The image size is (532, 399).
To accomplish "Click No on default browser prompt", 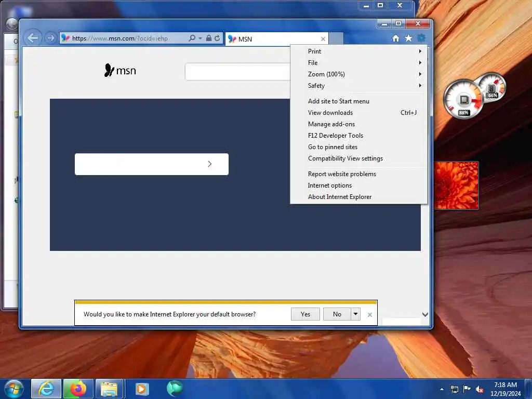I will pyautogui.click(x=337, y=314).
